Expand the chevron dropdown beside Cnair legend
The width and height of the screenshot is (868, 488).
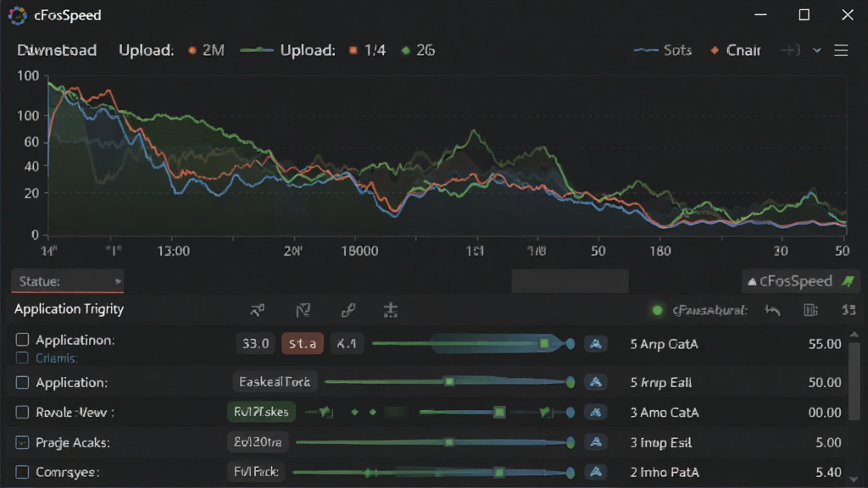tap(816, 50)
